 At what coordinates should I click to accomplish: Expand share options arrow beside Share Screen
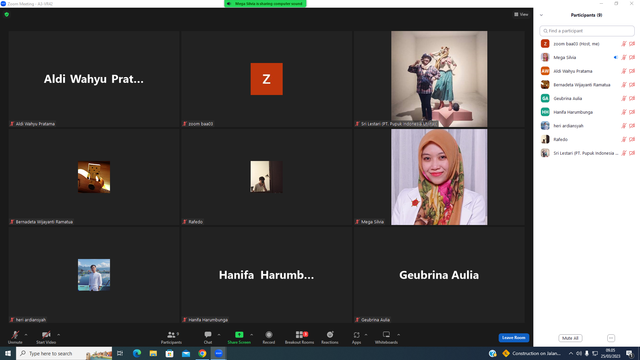pyautogui.click(x=251, y=335)
